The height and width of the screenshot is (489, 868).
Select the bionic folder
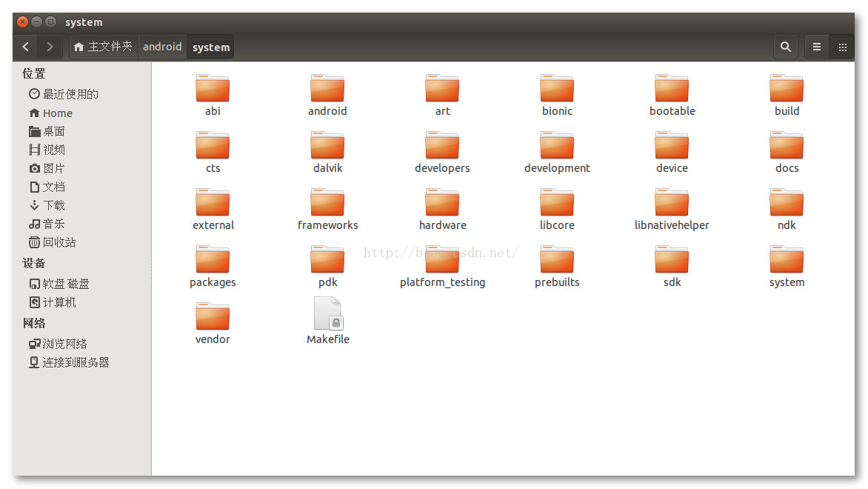click(557, 96)
